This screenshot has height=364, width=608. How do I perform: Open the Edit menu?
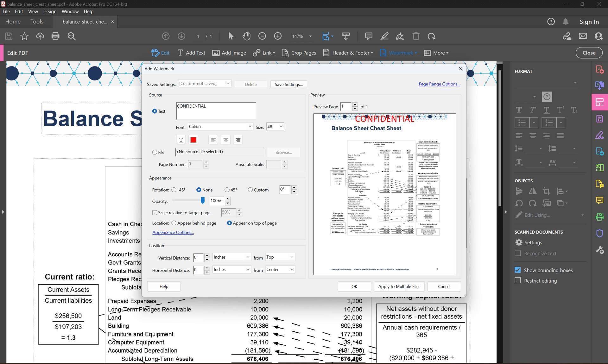(x=19, y=11)
